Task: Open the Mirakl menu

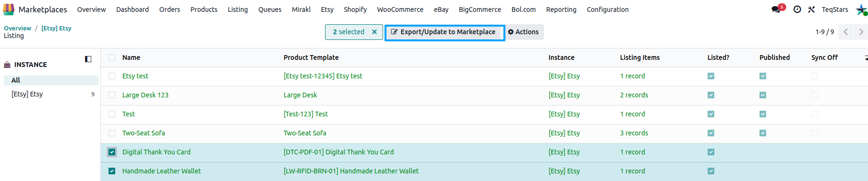Action: pyautogui.click(x=301, y=10)
